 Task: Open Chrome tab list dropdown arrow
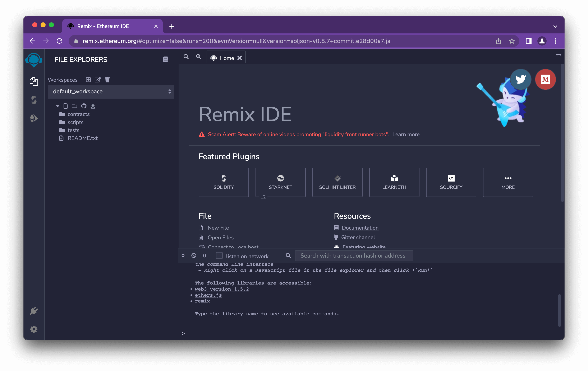(x=555, y=26)
